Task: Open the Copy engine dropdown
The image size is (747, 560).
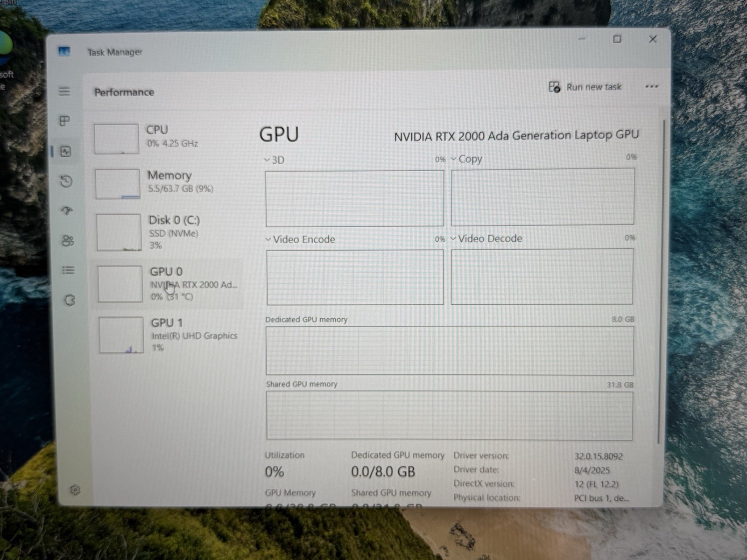Action: [466, 159]
